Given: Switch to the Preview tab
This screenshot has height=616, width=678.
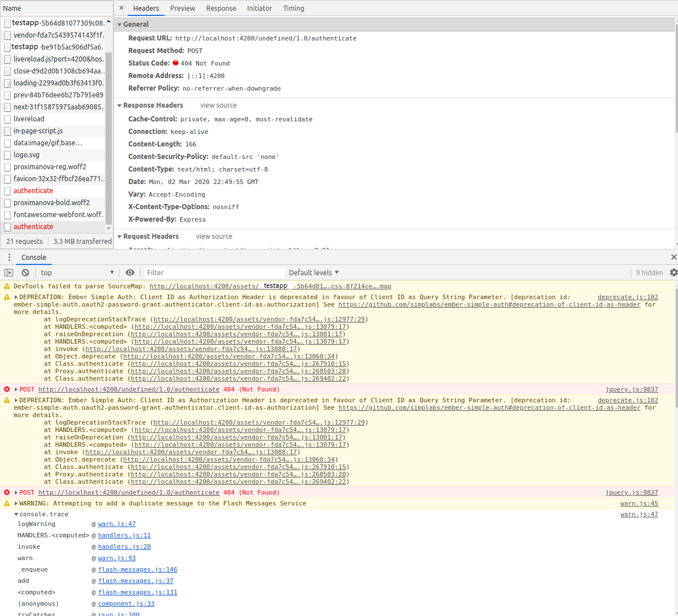Looking at the screenshot, I should click(182, 8).
